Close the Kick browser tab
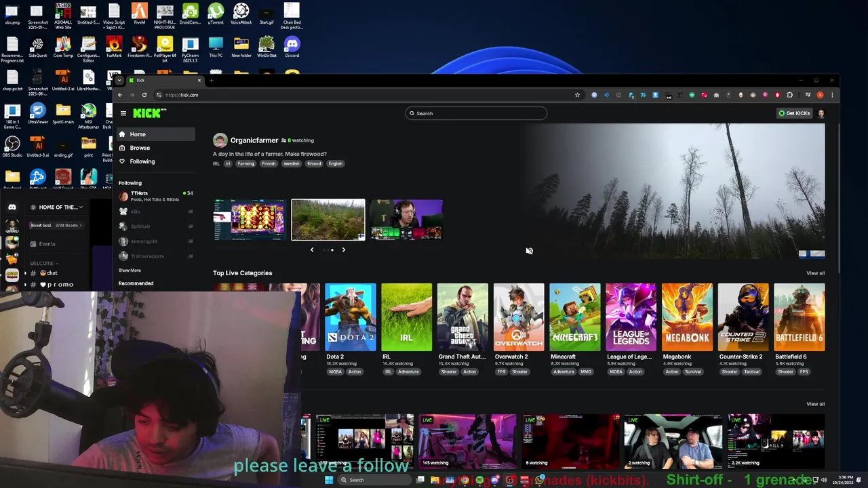This screenshot has width=868, height=488. point(199,80)
